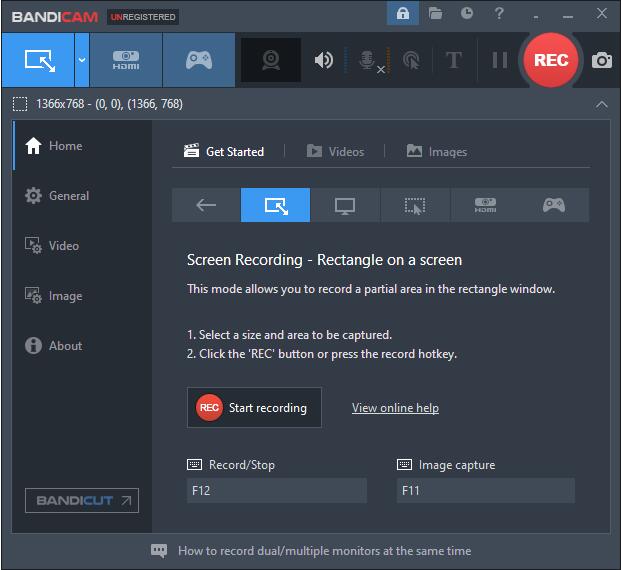The height and width of the screenshot is (570, 622).
Task: Select the rectangle screen recording mode button
Action: point(38,60)
